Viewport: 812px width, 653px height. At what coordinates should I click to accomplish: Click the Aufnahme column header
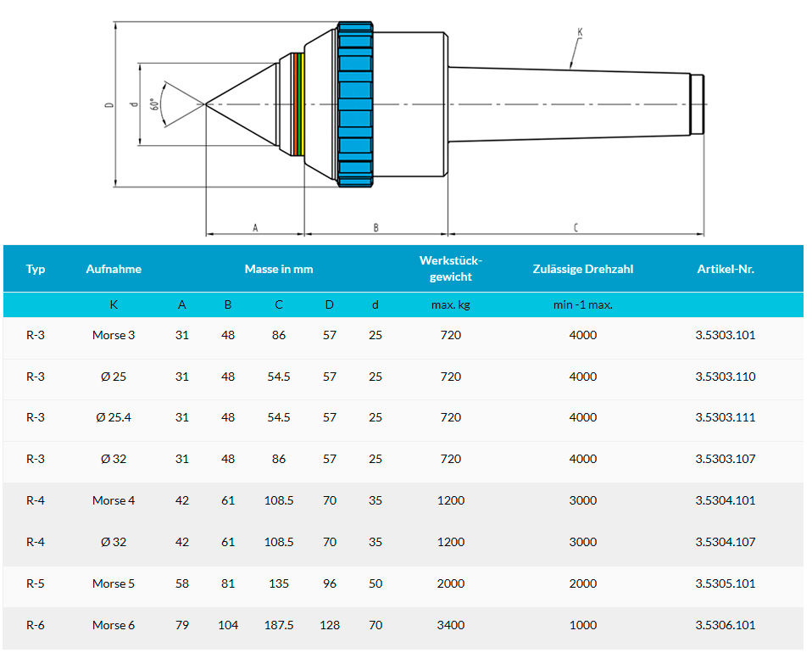(114, 269)
